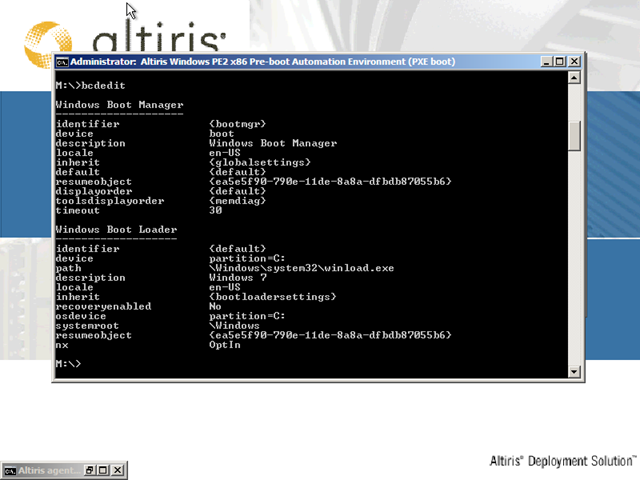Maximize the Administrator command prompt window
Screen dimensions: 640x480
tap(560, 62)
